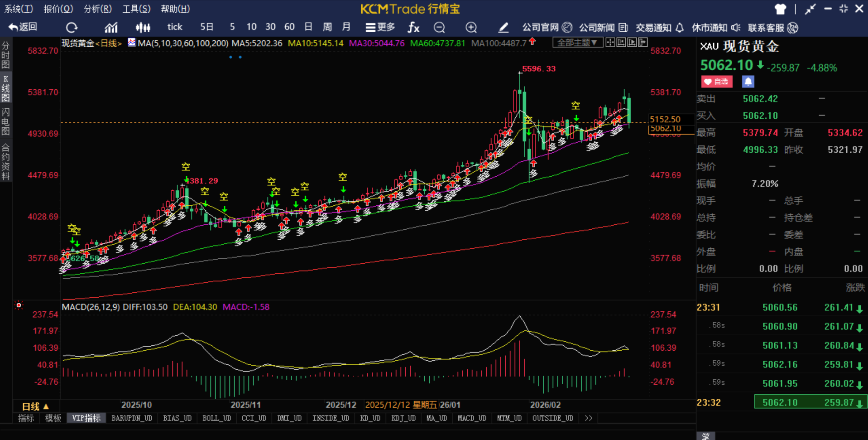Open the fx indicator formula icon

pos(413,28)
